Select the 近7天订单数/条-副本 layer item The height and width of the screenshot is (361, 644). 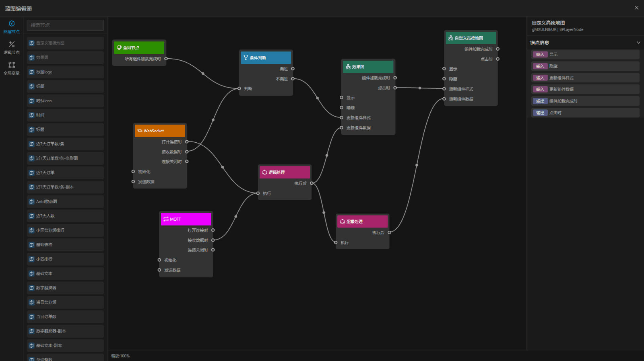(65, 187)
